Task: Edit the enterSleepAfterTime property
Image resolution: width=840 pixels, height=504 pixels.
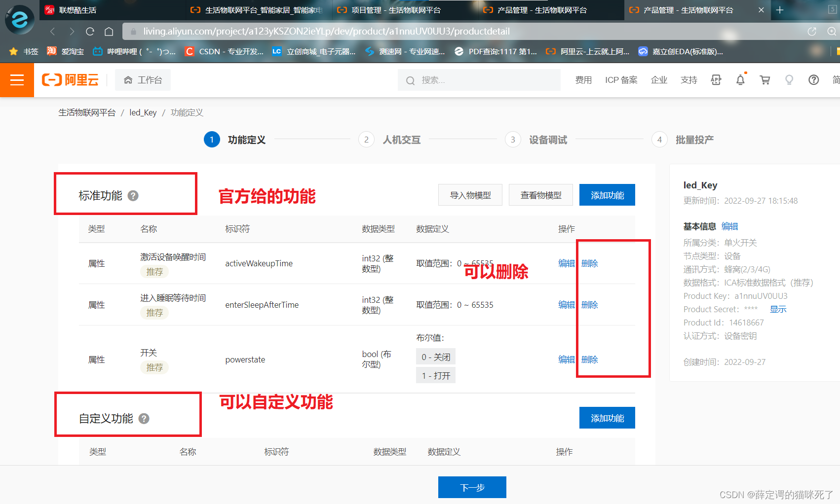Action: click(x=567, y=305)
